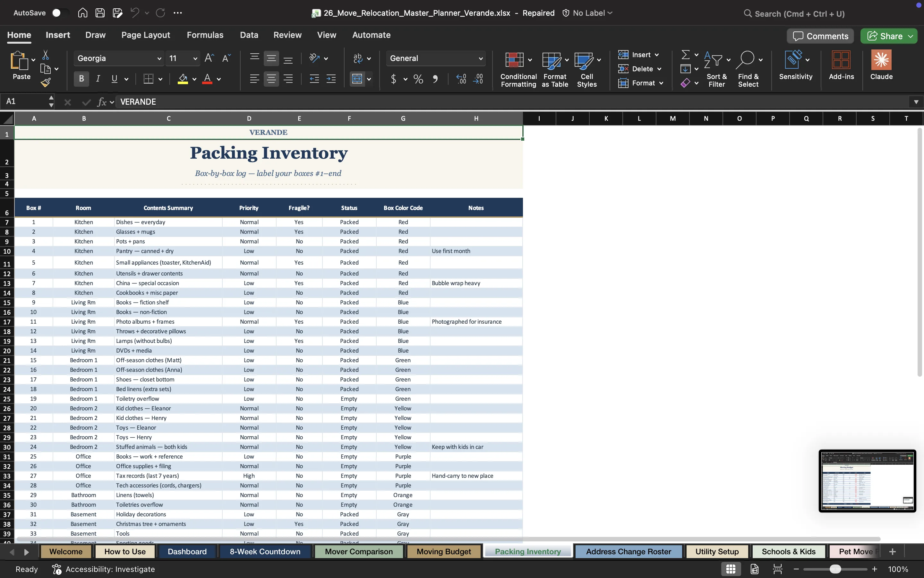Toggle Center horizontal alignment

pos(271,79)
